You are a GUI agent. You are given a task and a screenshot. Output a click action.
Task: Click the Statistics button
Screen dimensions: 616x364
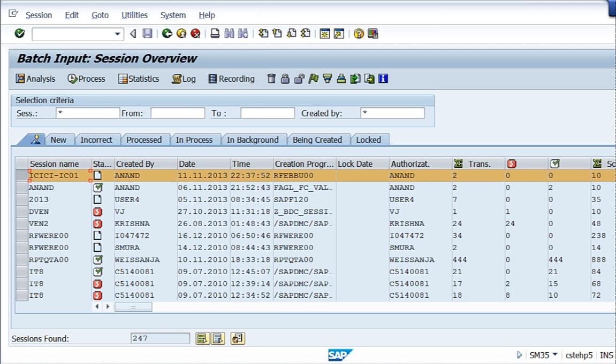139,79
